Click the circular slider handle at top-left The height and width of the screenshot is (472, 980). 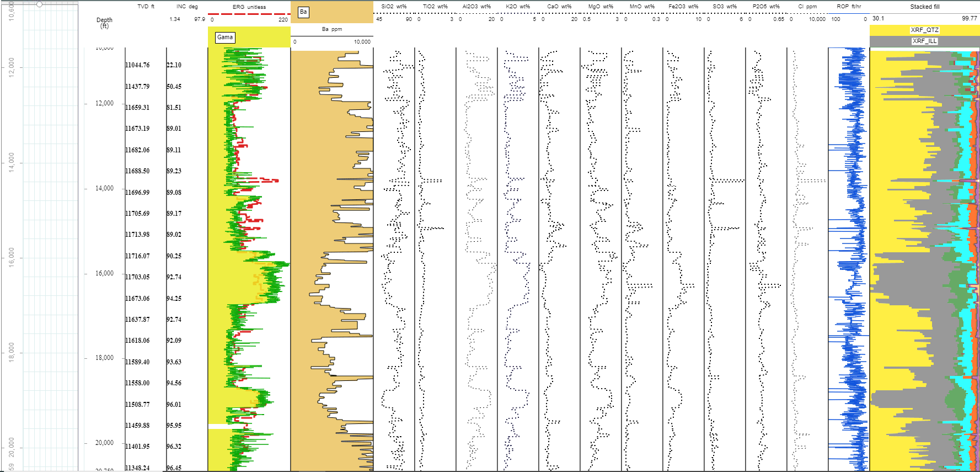pyautogui.click(x=39, y=4)
